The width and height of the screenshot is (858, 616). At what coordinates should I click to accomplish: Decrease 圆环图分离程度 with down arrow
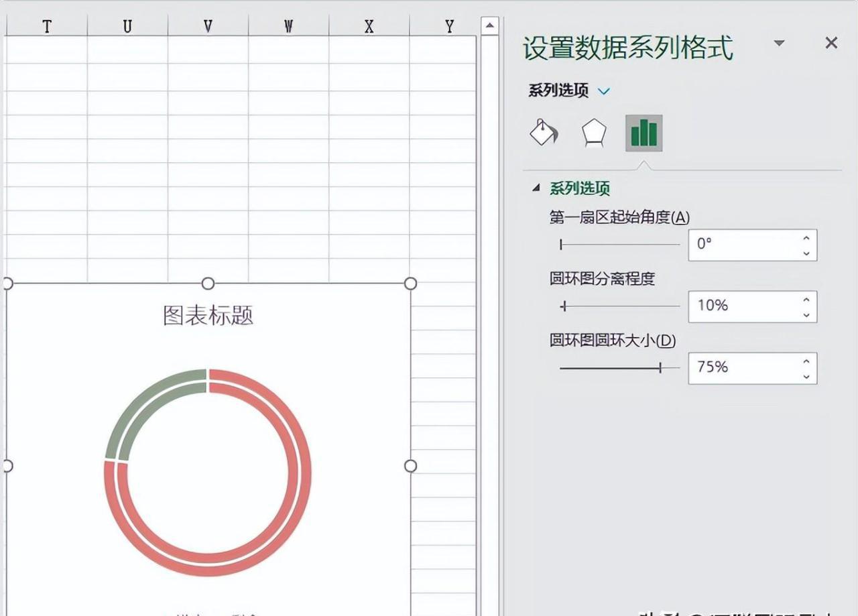tap(806, 314)
